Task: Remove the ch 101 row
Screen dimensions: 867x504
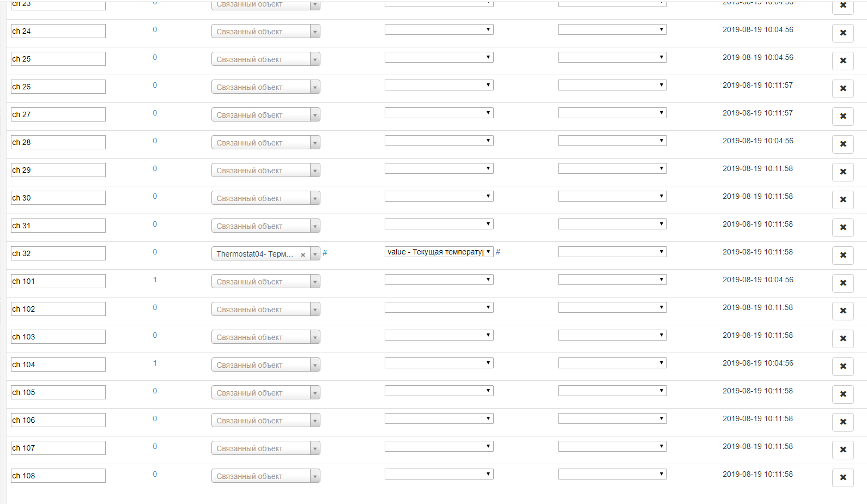Action: coord(842,283)
